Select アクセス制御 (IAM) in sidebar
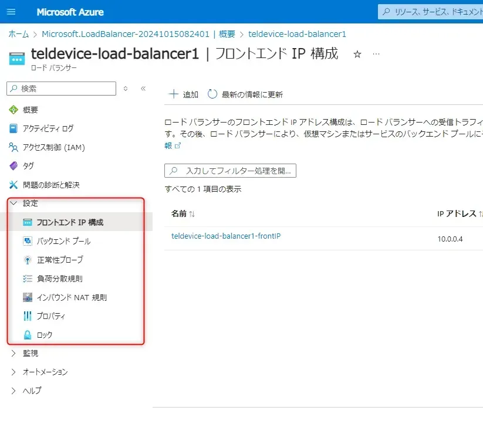The height and width of the screenshot is (448, 483). point(53,147)
